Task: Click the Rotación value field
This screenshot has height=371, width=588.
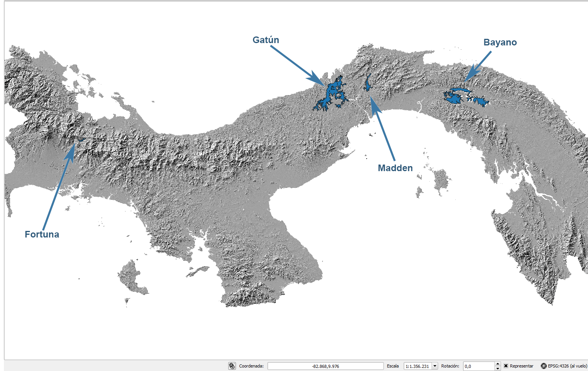Action: [x=479, y=366]
